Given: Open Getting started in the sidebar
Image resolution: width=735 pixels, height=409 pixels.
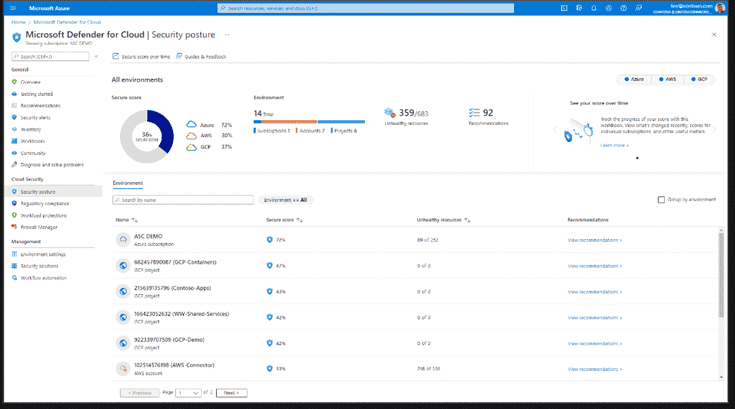Looking at the screenshot, I should point(37,94).
